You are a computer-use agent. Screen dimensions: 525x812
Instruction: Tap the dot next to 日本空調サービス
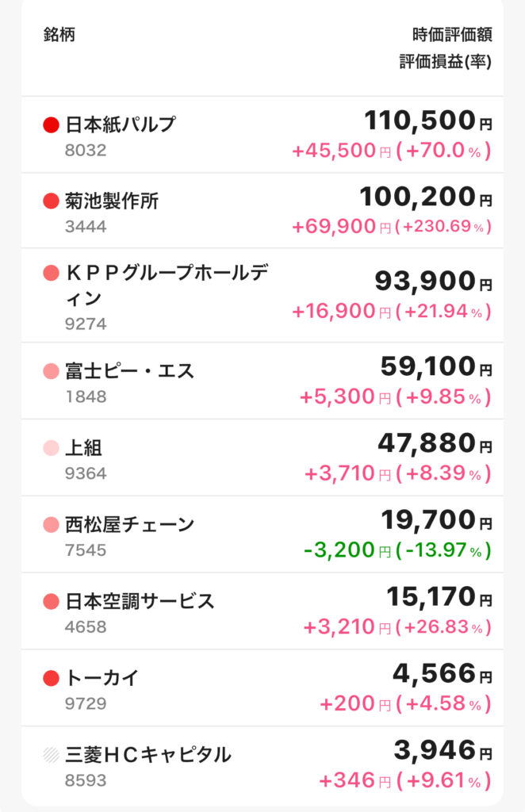click(51, 601)
